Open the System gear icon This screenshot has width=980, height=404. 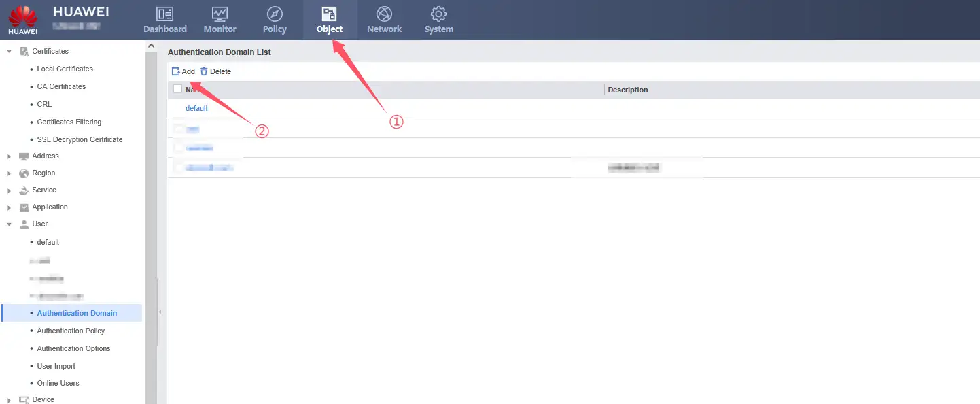pyautogui.click(x=438, y=14)
